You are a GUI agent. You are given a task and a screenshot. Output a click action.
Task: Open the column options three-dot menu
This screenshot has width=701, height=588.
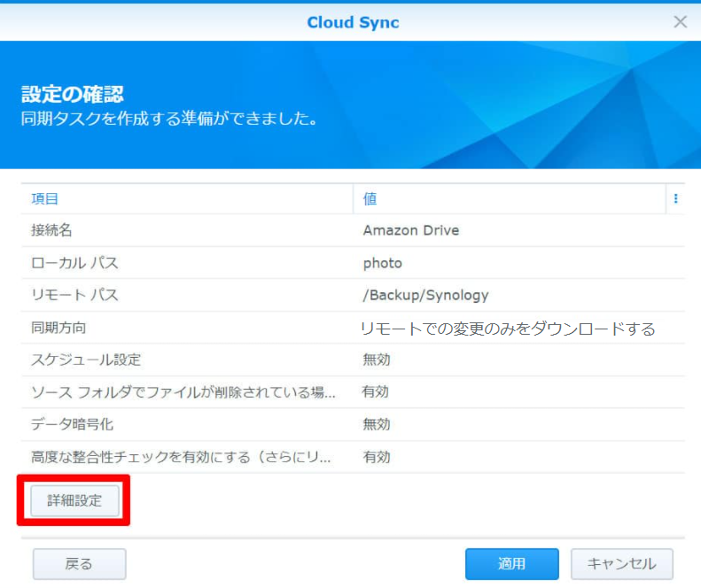(x=675, y=199)
